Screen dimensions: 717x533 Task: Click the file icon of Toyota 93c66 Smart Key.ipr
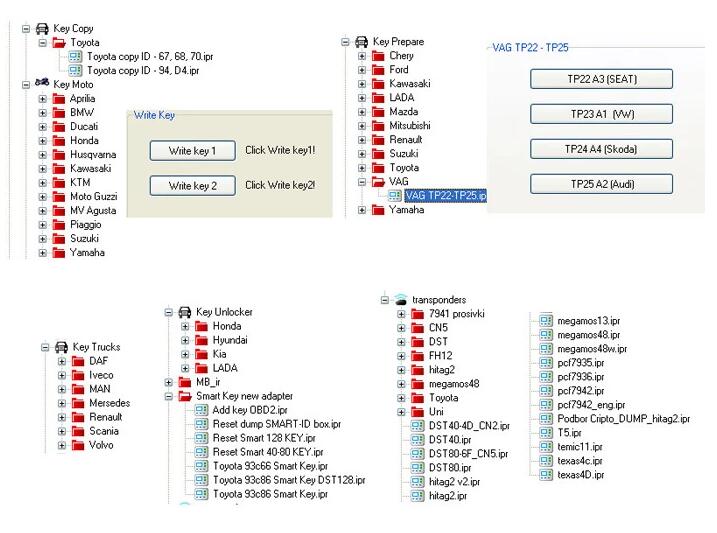coord(201,466)
